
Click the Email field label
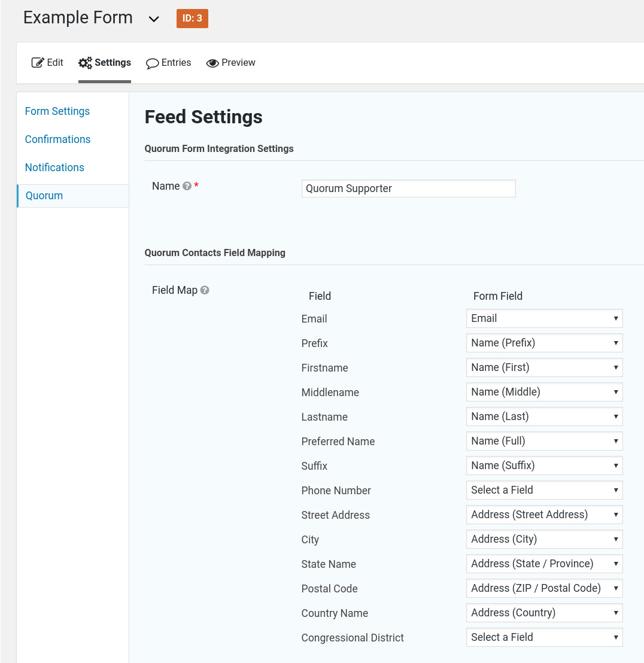314,319
